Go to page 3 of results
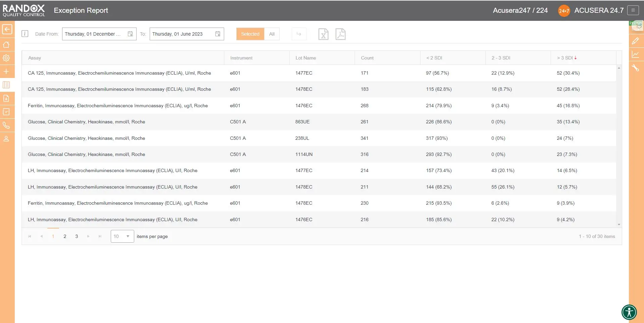This screenshot has height=323, width=644. 77,236
